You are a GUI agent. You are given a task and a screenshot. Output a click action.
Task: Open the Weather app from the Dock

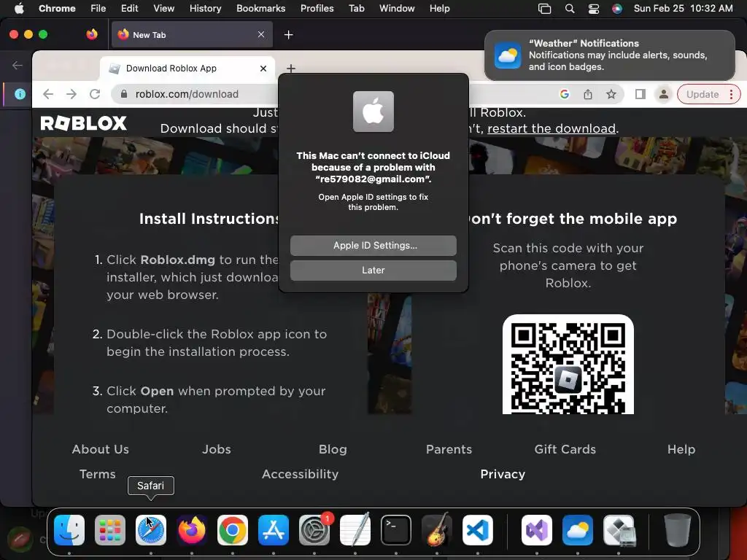578,530
